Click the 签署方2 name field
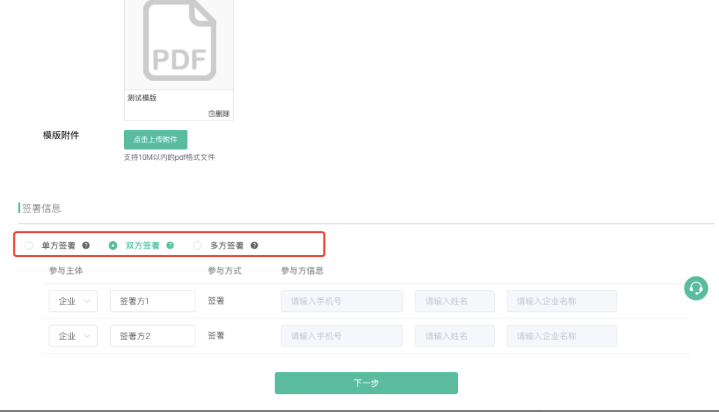This screenshot has height=412, width=719. click(x=152, y=336)
